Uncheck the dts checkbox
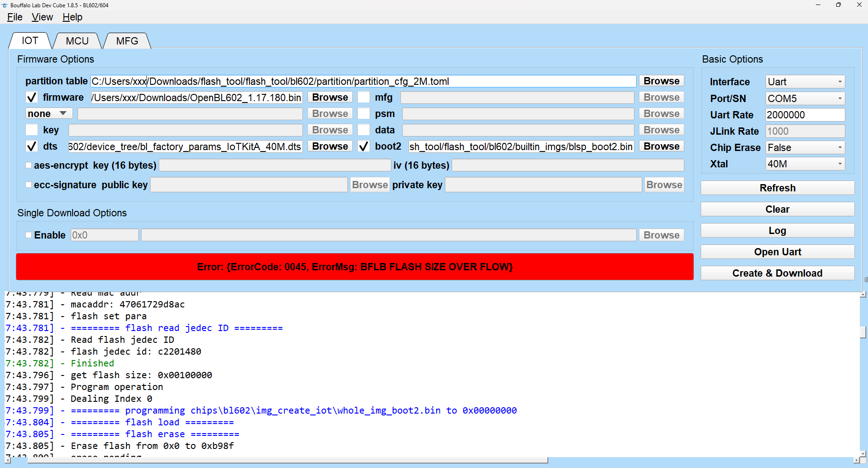Screen dimensions: 868x468 coord(32,146)
